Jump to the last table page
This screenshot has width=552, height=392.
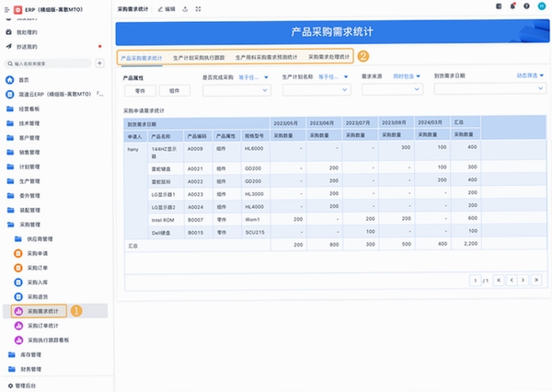536,280
